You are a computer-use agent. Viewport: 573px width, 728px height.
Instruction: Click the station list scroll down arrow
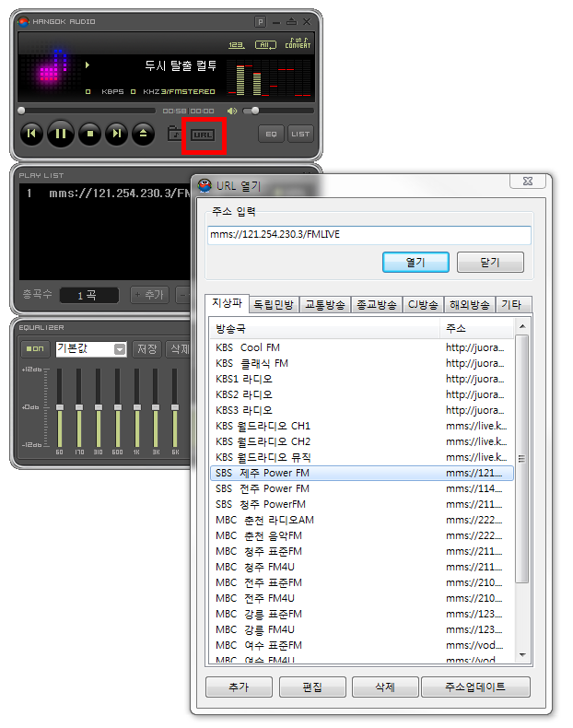click(522, 655)
